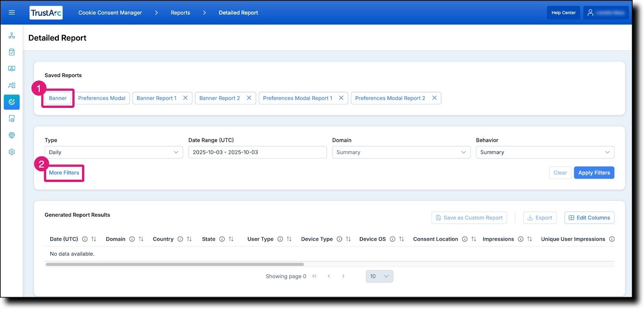
Task: Select Preferences Modal Report 1 saved report
Action: click(x=298, y=98)
